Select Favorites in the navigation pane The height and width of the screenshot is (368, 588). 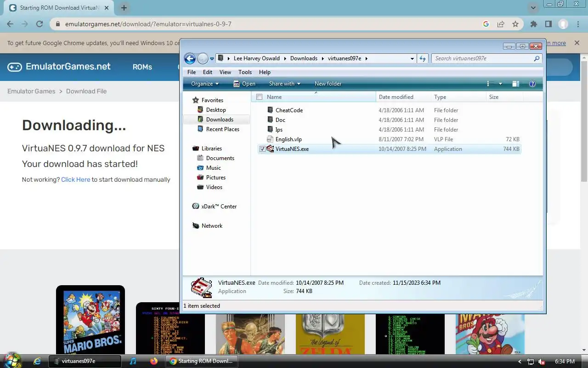pos(212,100)
